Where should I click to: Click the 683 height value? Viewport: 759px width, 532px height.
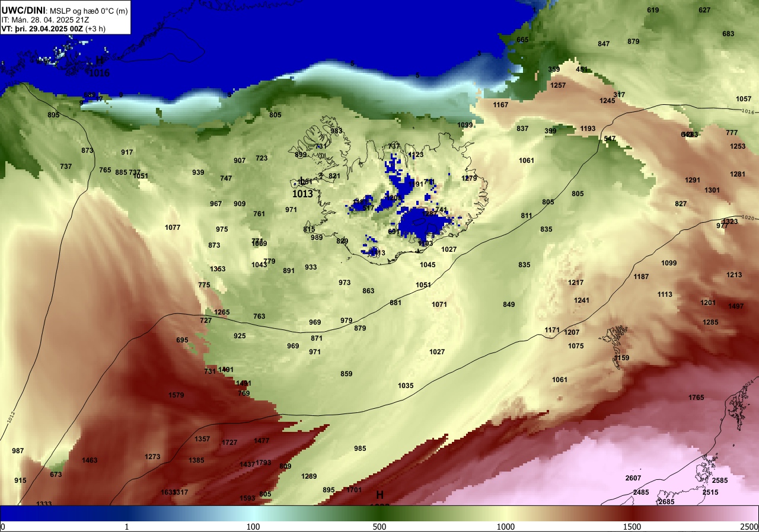[x=728, y=34]
